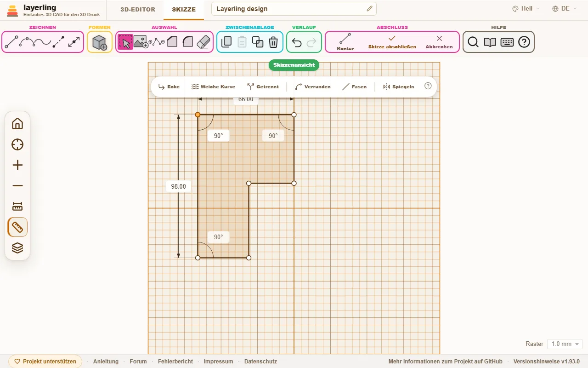Insert a reference image with the picture icon
The image size is (588, 368).
pos(141,42)
